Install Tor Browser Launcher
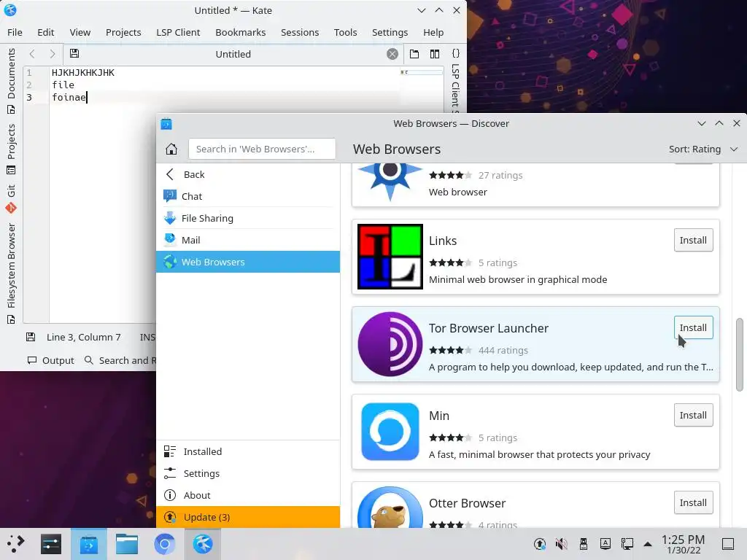Screen dimensions: 747x560 click(693, 327)
